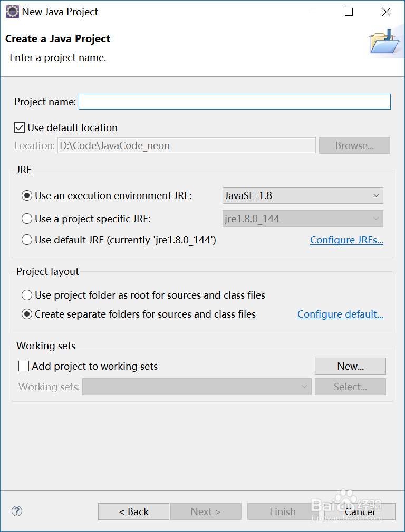The width and height of the screenshot is (405, 532).
Task: Click the Back button
Action: click(133, 511)
